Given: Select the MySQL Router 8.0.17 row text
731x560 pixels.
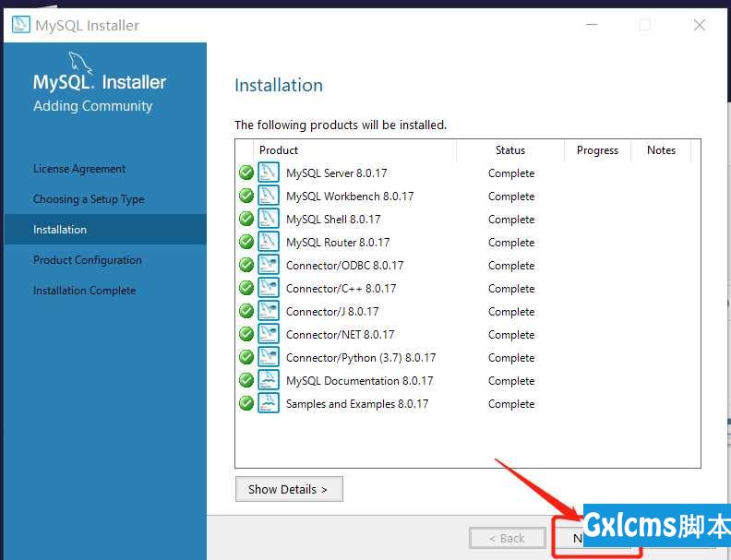Looking at the screenshot, I should point(338,243).
